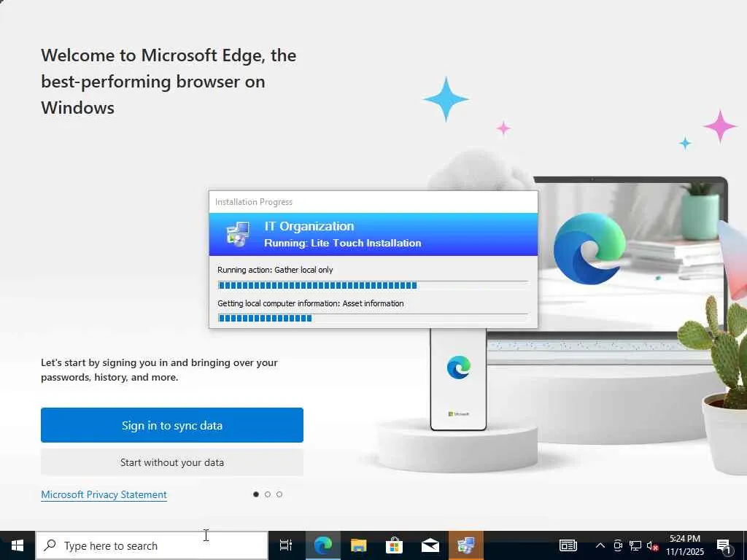Open Microsoft Store taskbar icon

pos(394,545)
